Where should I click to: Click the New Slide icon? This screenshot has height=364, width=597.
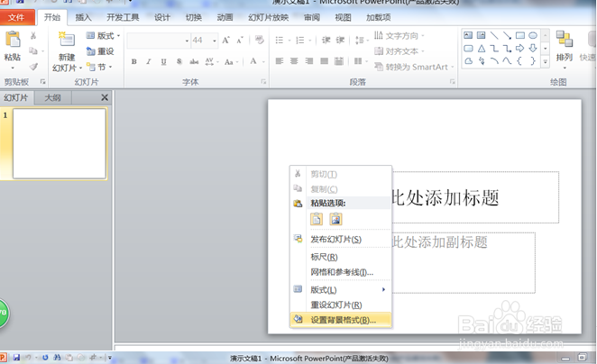(x=66, y=40)
